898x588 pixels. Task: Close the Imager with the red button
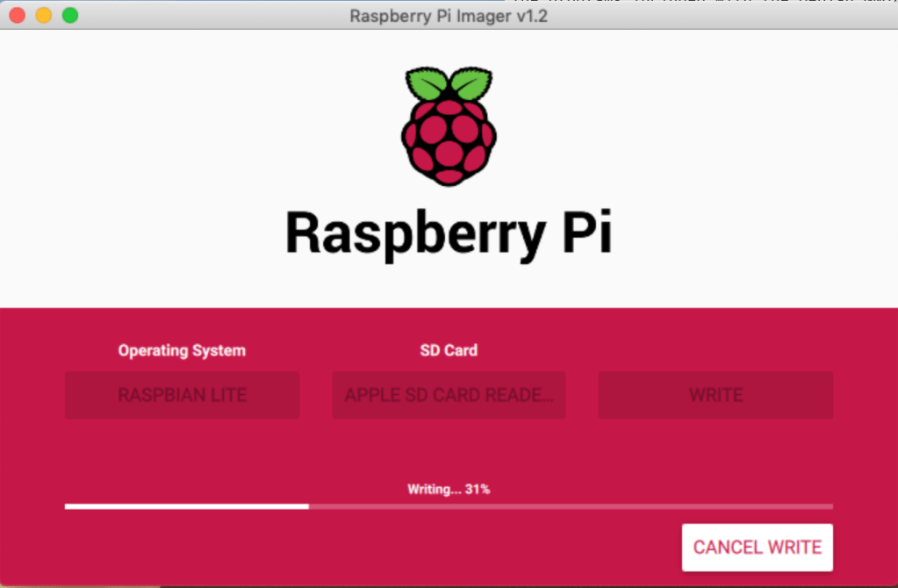point(17,16)
